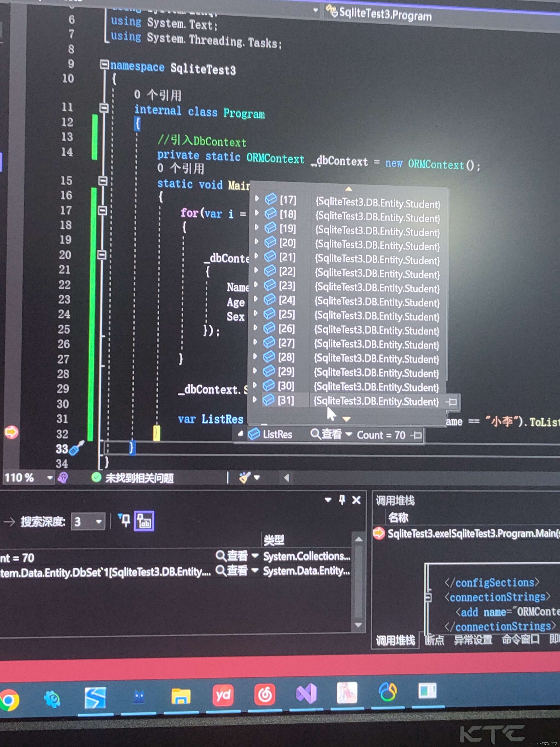Open the 110 % zoom dropdown
Image resolution: width=560 pixels, height=747 pixels.
pyautogui.click(x=50, y=478)
